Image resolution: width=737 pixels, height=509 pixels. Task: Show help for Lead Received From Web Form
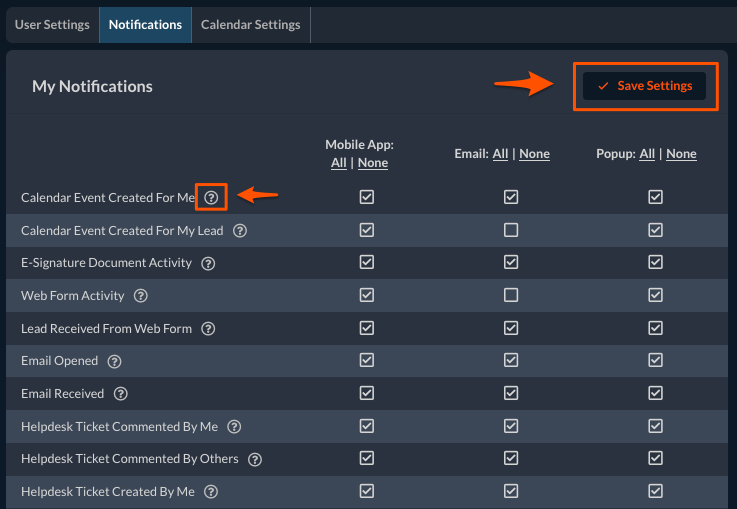pos(208,329)
